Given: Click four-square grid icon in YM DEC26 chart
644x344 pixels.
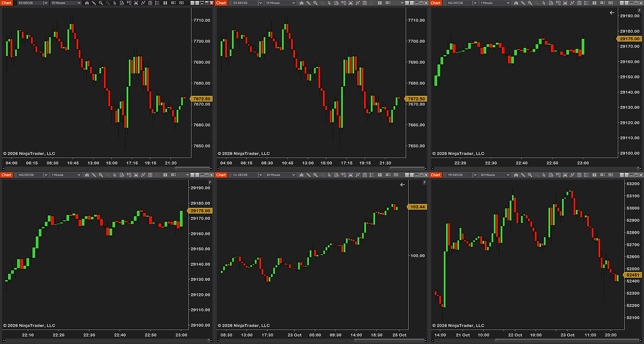Looking at the screenshot, I should [594, 175].
